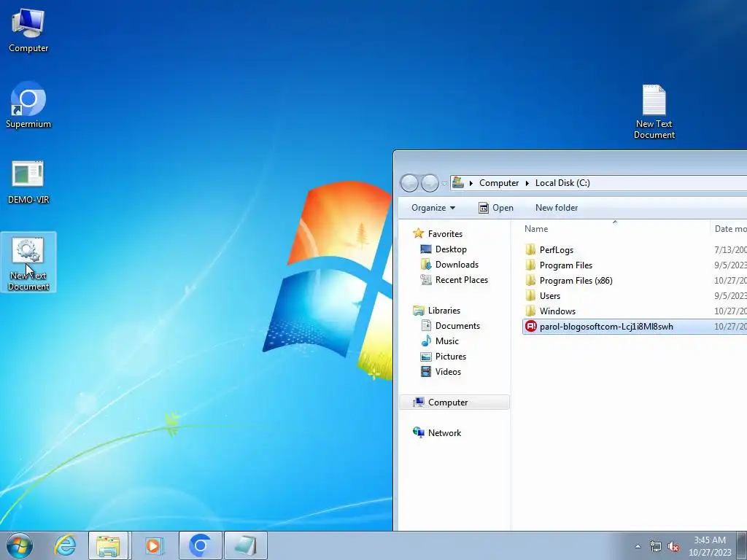Image resolution: width=747 pixels, height=560 pixels.
Task: Click the Explorer Back button
Action: click(409, 183)
